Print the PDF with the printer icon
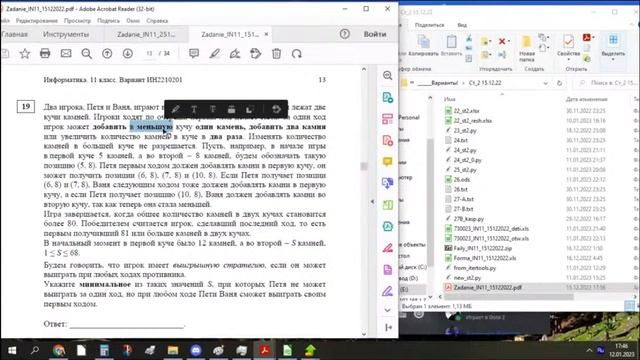This screenshot has height=360, width=640. point(45,53)
